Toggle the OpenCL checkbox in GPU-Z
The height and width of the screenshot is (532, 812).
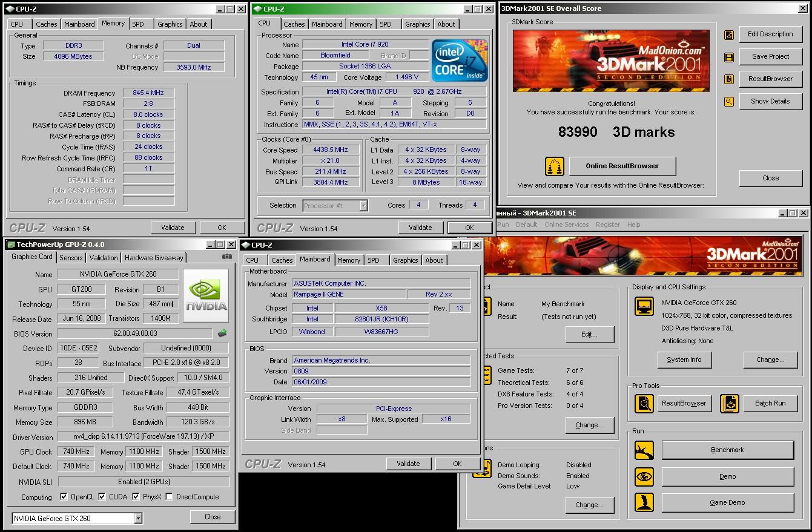pos(64,497)
